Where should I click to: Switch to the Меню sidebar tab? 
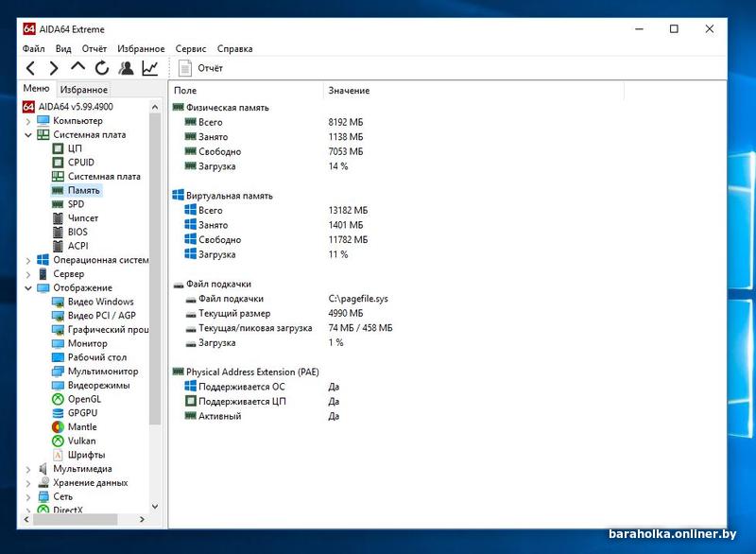(x=37, y=89)
